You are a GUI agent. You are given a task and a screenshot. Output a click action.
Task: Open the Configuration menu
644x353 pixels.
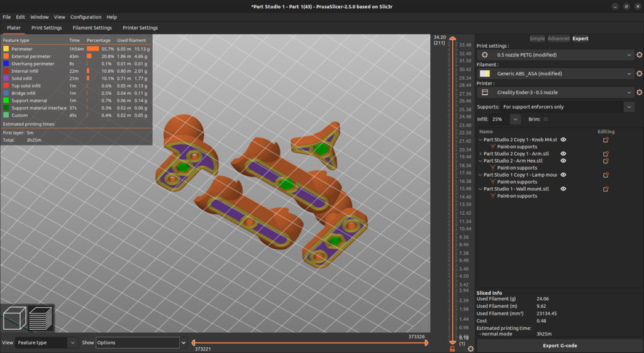tap(86, 17)
